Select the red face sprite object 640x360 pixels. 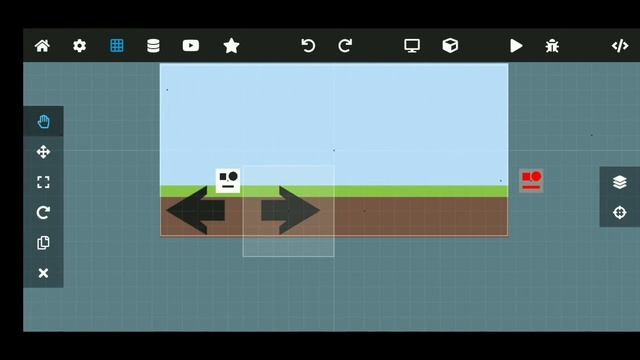(531, 180)
